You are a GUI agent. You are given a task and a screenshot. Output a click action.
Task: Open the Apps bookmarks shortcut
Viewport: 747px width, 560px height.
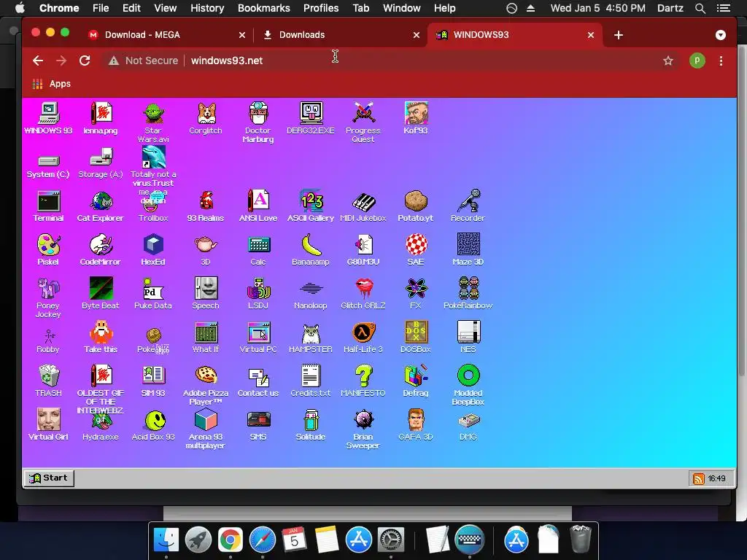point(52,84)
